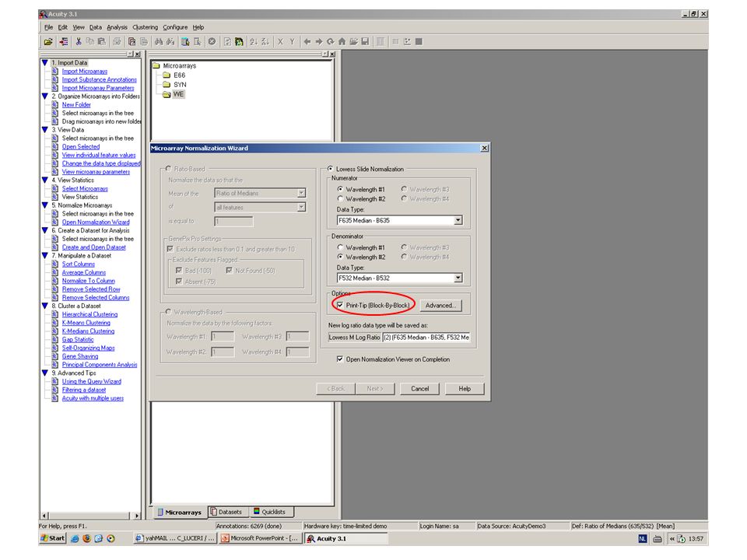Click the left panel scrollbar left arrow

point(45,515)
